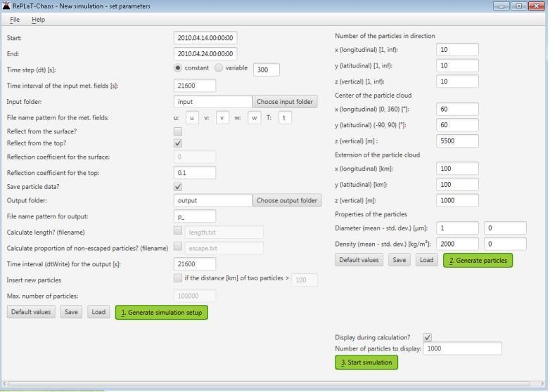Click the scrollbar right arrow
This screenshot has height=392, width=550.
542,384
